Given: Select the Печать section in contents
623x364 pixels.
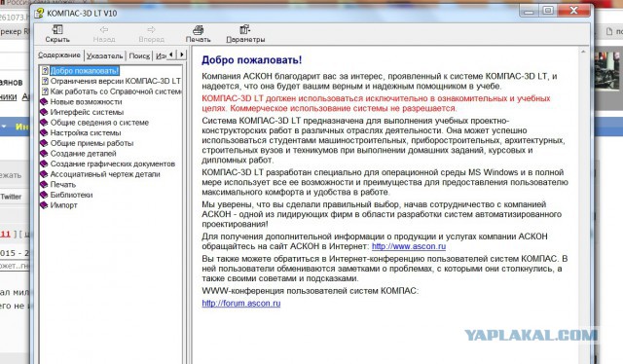Looking at the screenshot, I should [x=62, y=184].
